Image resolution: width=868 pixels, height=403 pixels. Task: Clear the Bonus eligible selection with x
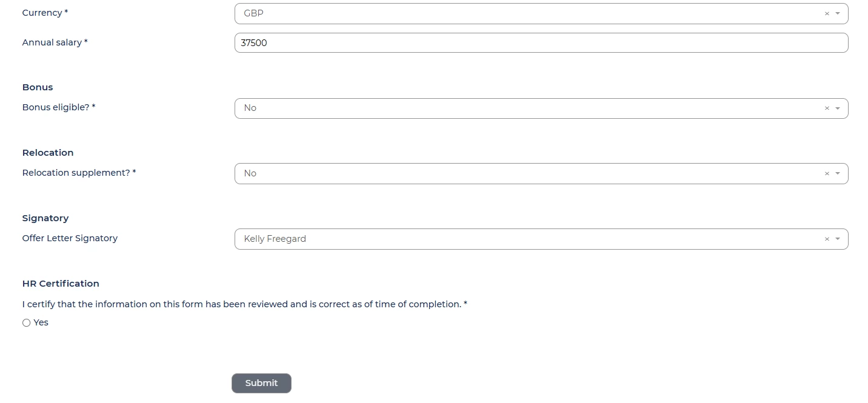coord(827,108)
